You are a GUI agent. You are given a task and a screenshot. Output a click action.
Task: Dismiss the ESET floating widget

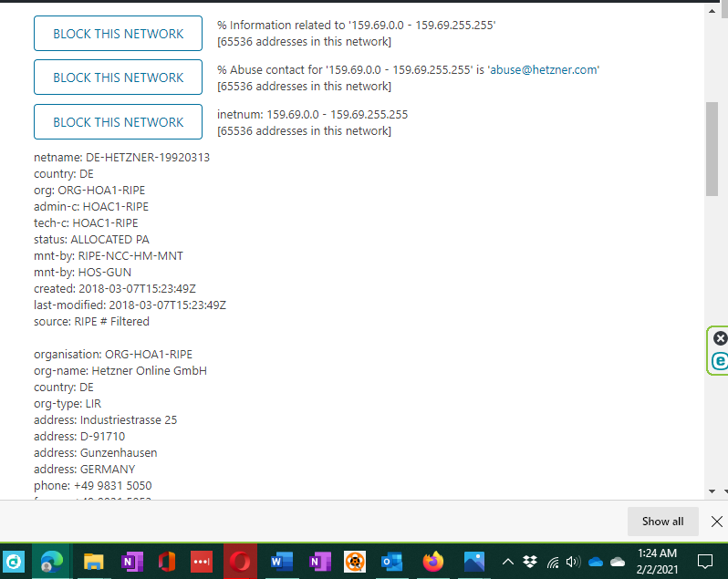720,338
